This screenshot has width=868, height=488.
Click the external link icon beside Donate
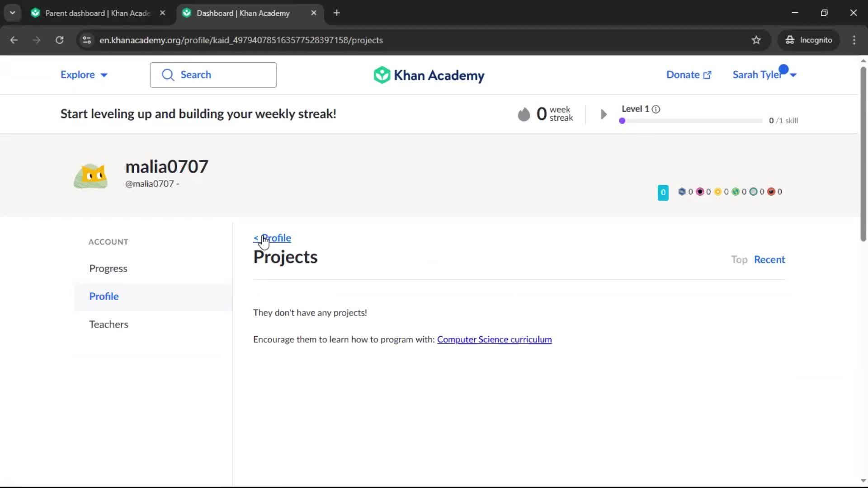point(708,75)
